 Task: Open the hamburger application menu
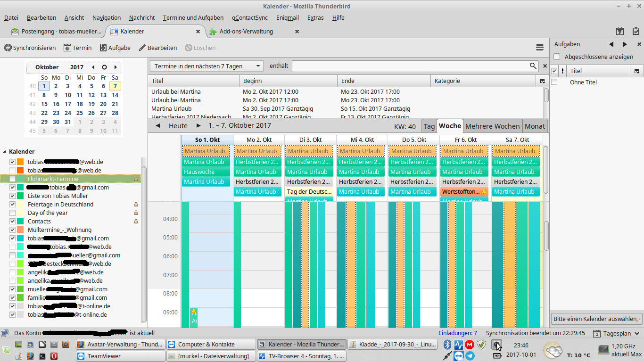(x=540, y=48)
